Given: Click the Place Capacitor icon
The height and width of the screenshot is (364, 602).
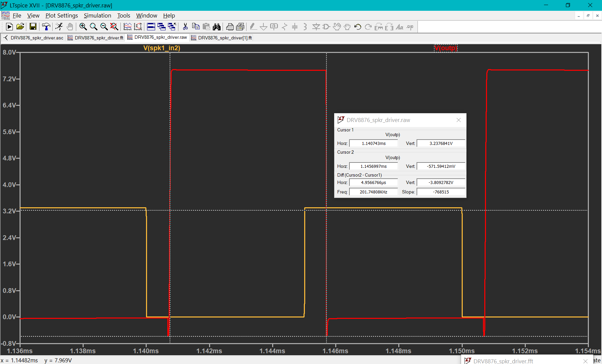Looking at the screenshot, I should click(295, 27).
